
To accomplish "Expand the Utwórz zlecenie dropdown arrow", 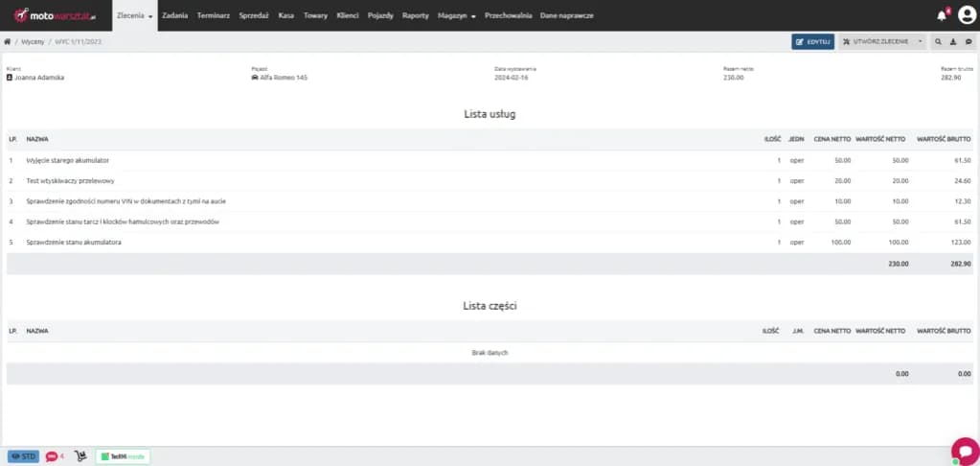I will pyautogui.click(x=921, y=42).
